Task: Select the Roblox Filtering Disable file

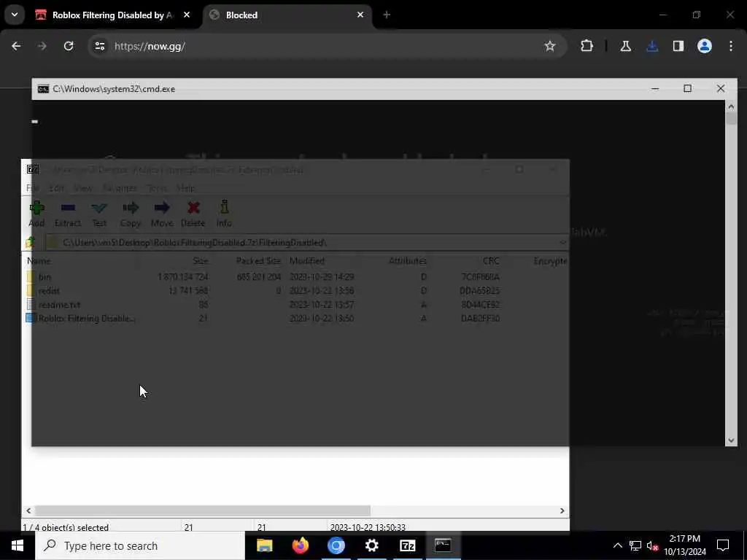Action: (x=295, y=318)
